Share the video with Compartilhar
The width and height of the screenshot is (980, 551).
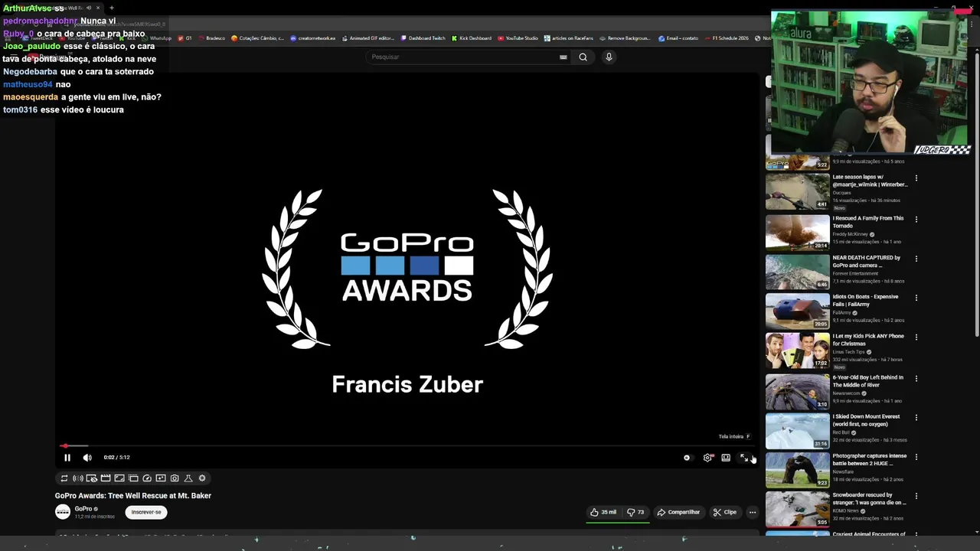pyautogui.click(x=678, y=512)
